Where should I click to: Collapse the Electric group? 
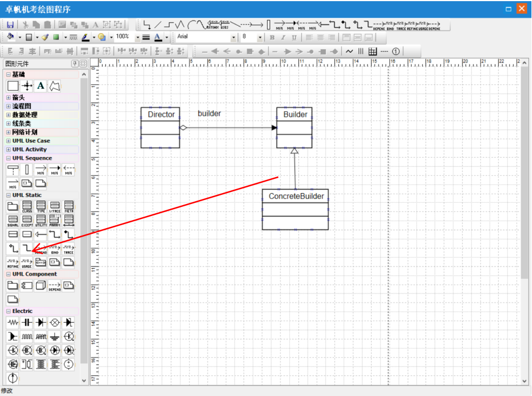[x=9, y=311]
